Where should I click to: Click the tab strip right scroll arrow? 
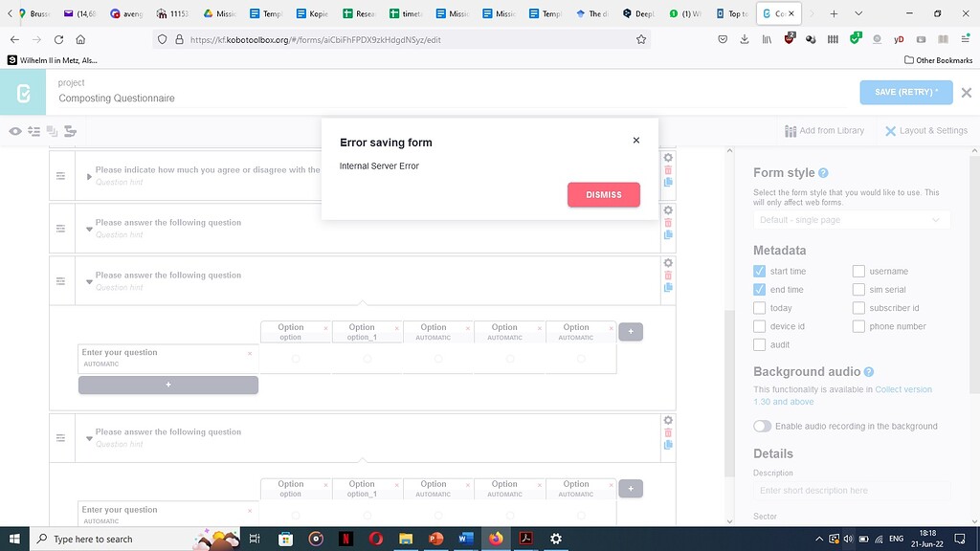(812, 13)
